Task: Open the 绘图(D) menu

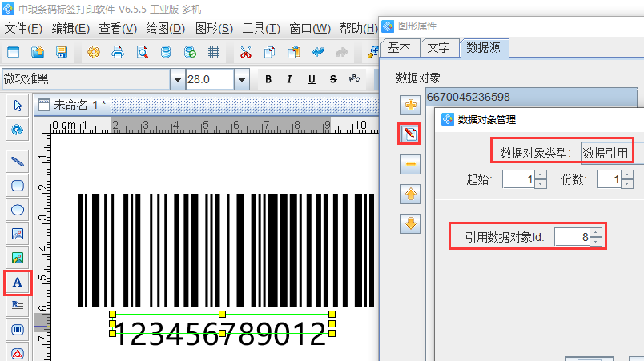Action: [x=166, y=28]
